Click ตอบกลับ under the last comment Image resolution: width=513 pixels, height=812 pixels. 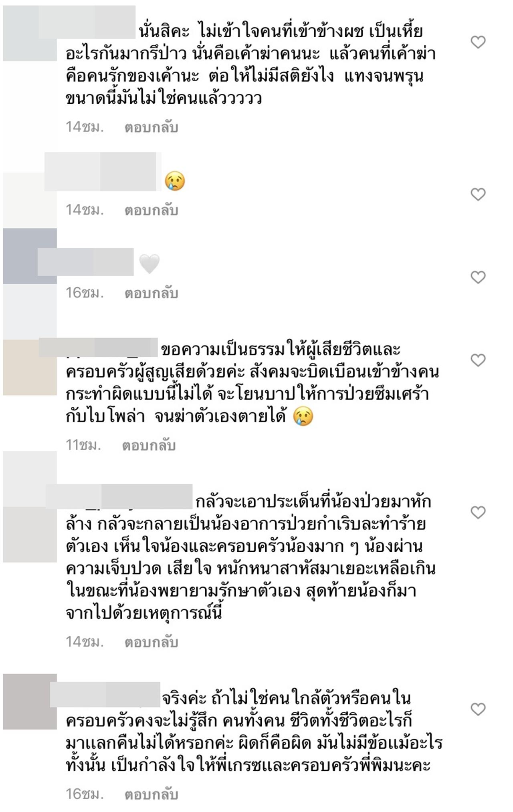(x=151, y=794)
